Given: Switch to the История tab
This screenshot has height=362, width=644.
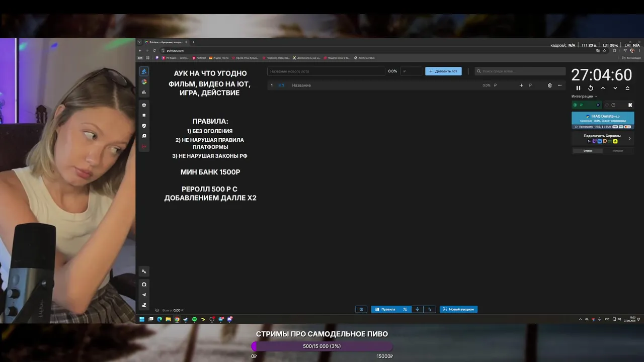Looking at the screenshot, I should tap(617, 151).
